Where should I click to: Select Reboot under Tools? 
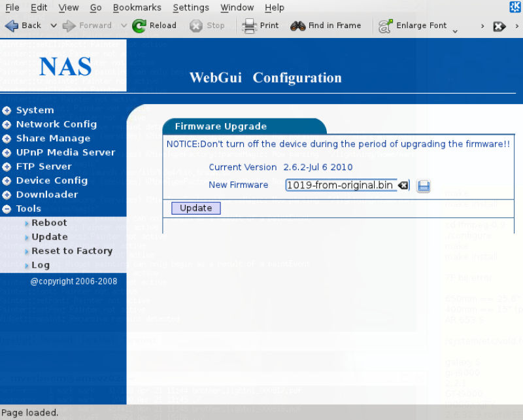point(49,222)
